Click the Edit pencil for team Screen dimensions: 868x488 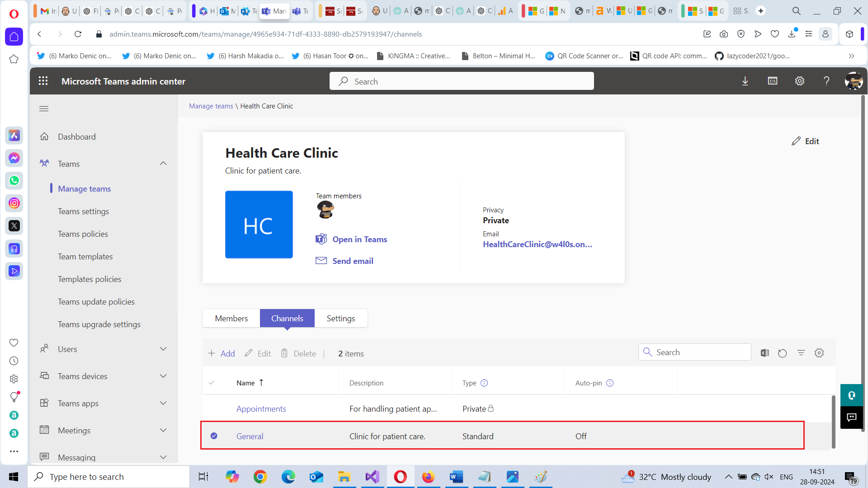click(x=805, y=141)
